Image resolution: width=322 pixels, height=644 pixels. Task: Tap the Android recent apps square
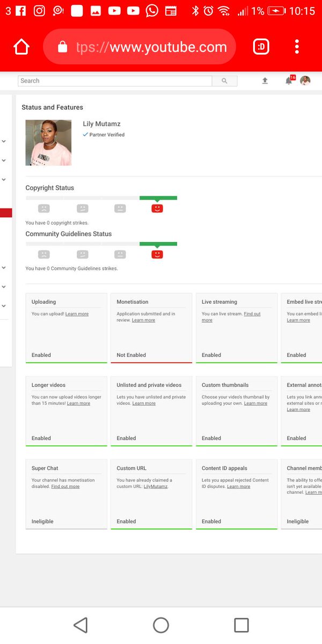(x=241, y=625)
